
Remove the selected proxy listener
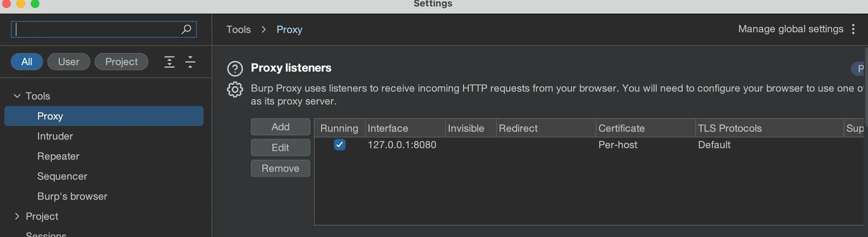point(281,168)
